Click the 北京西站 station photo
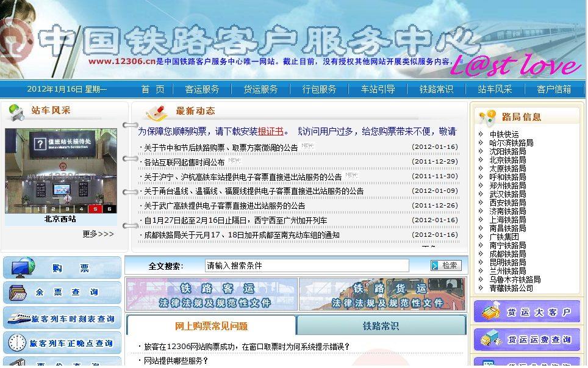The height and width of the screenshot is (368, 588). pos(61,171)
